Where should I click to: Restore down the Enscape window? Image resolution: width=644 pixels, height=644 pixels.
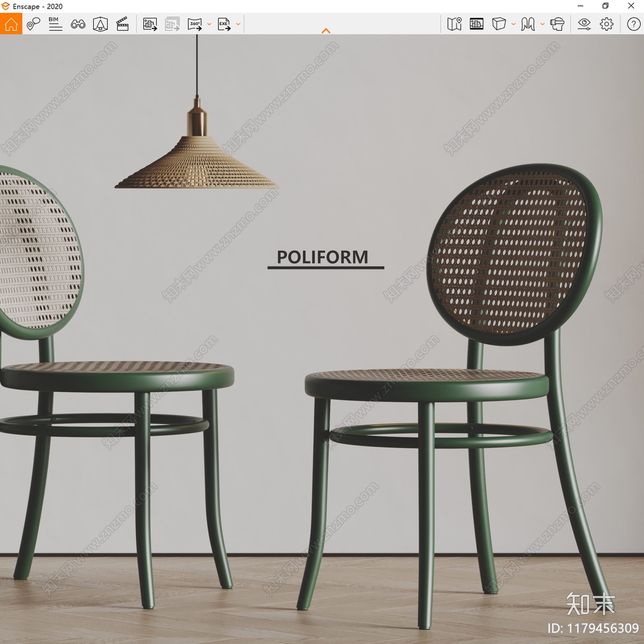[605, 6]
